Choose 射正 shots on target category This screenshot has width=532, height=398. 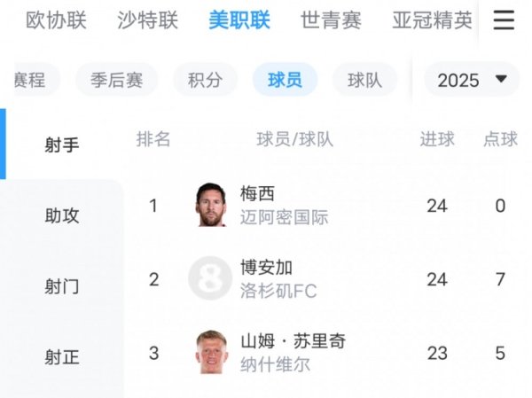(x=62, y=357)
